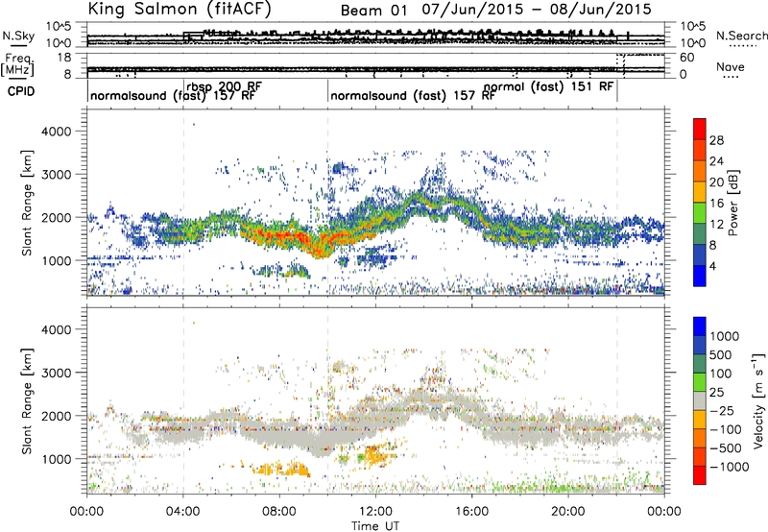Click the '4' tick on Power colorbar

pyautogui.click(x=713, y=266)
